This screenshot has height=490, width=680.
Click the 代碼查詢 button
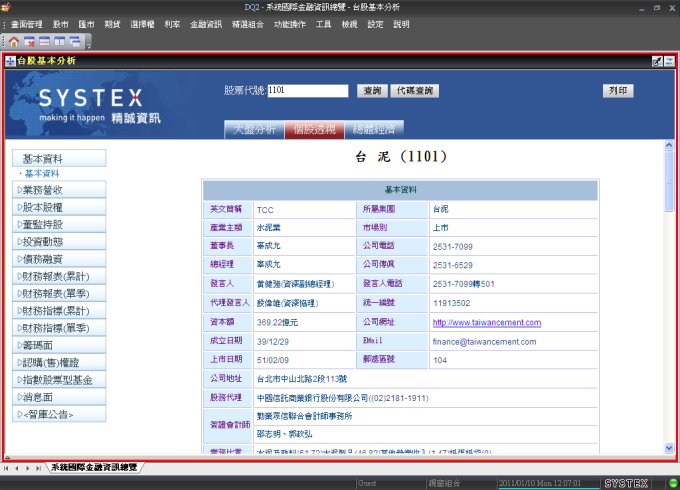click(415, 91)
